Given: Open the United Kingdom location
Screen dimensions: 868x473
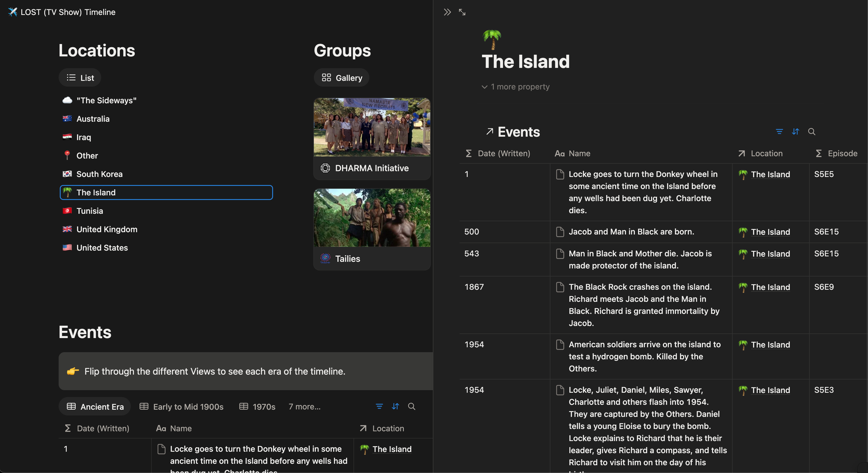Looking at the screenshot, I should [x=166, y=229].
